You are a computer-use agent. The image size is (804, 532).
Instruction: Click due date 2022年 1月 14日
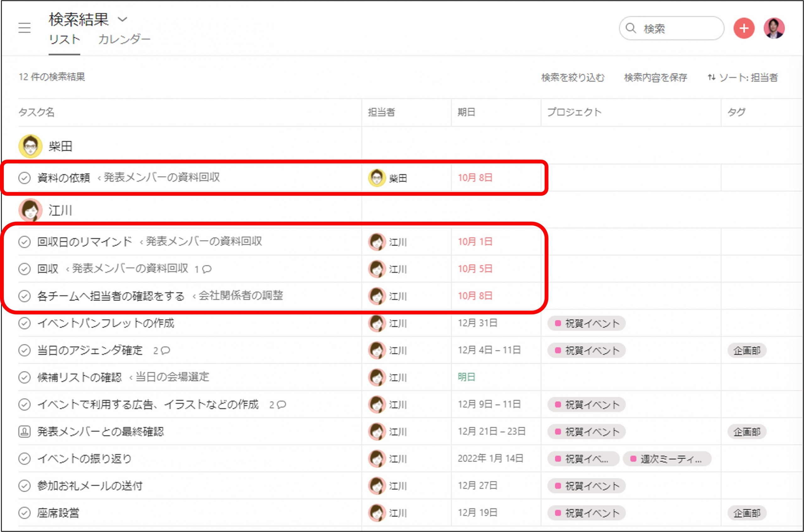(490, 458)
